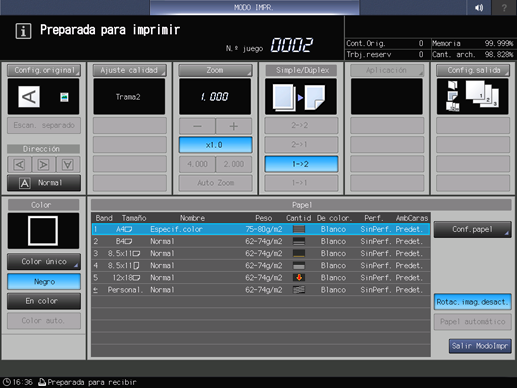Click the clock icon in status bar
This screenshot has height=388, width=517.
[6, 382]
